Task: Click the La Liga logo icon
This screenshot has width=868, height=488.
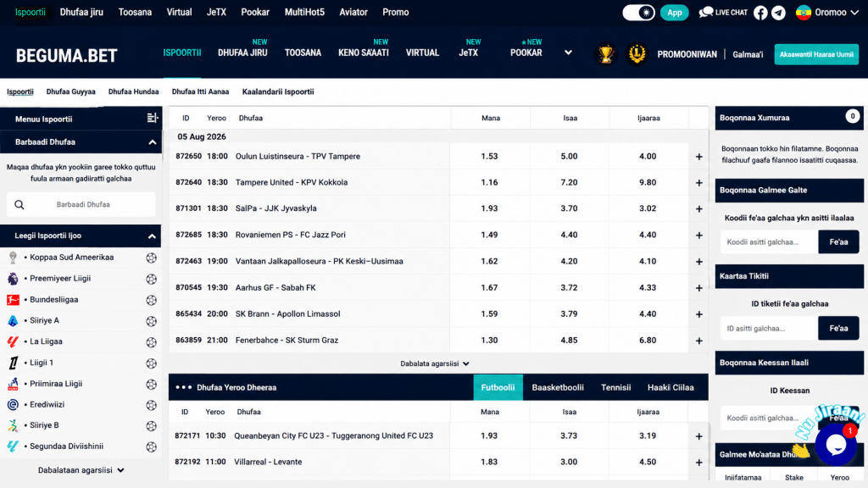Action: coord(13,341)
